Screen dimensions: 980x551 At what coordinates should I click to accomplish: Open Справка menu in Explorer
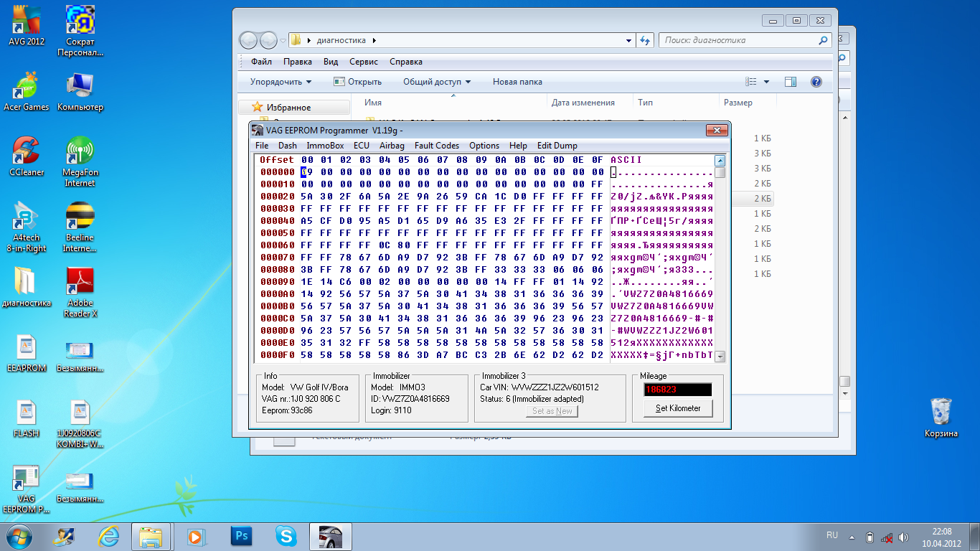[x=406, y=62]
